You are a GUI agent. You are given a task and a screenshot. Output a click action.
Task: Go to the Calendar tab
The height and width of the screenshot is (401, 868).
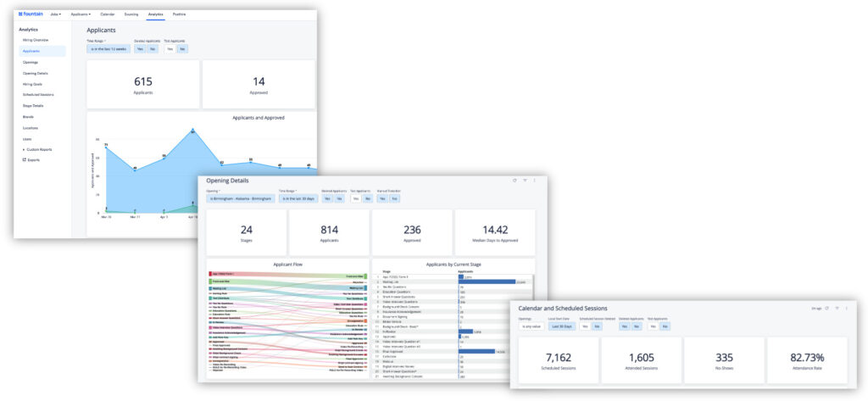click(108, 14)
